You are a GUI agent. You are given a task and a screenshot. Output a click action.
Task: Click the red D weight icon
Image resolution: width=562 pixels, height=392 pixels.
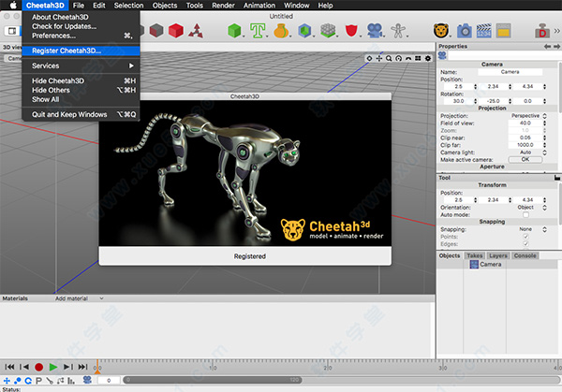pyautogui.click(x=542, y=31)
